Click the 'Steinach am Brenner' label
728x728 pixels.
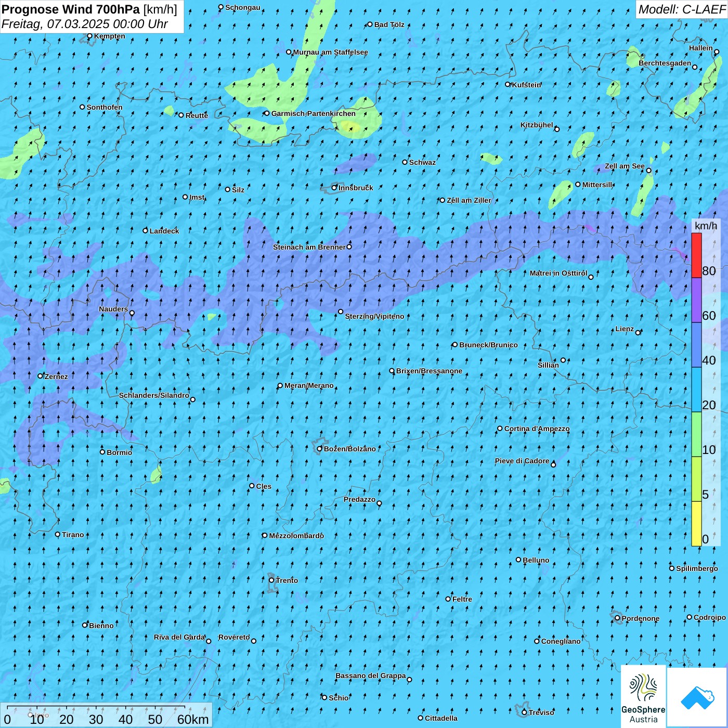coord(309,247)
